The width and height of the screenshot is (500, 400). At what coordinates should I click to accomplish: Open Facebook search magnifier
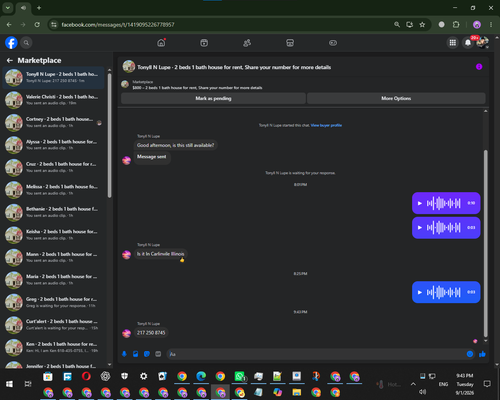tap(26, 43)
